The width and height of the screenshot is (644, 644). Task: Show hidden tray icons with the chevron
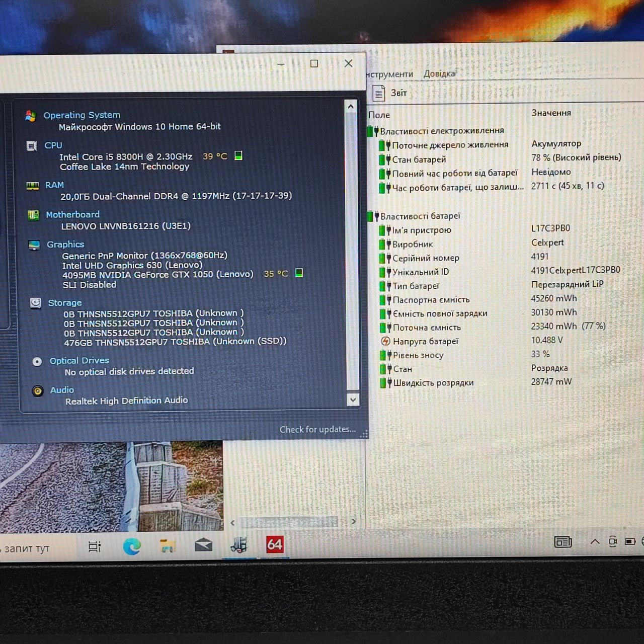pos(595,542)
